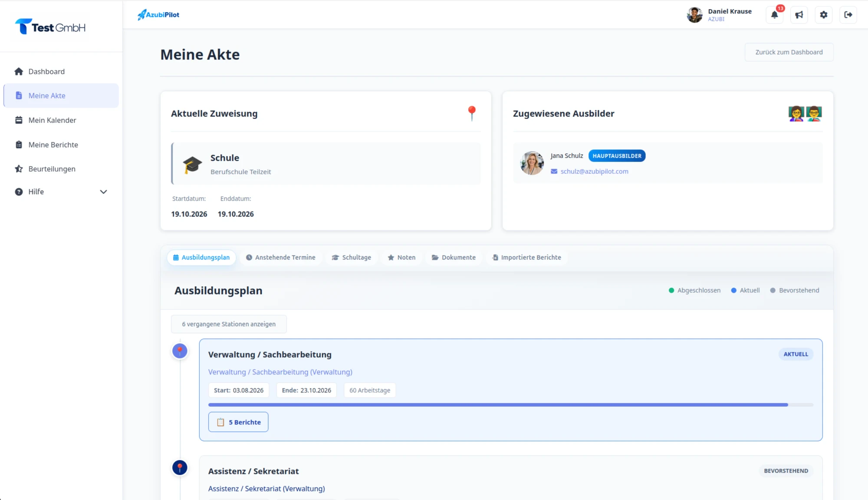Open the Noten tab
868x500 pixels.
(401, 257)
